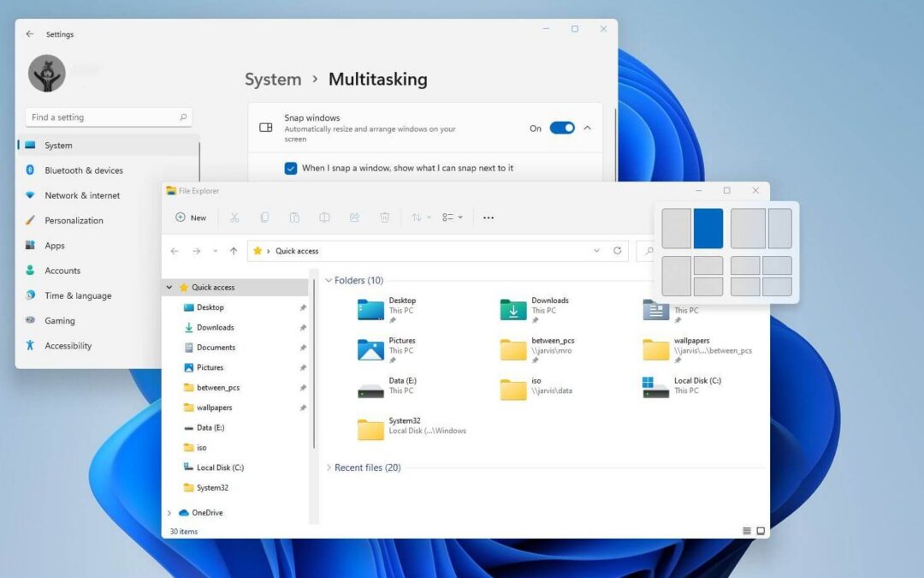The height and width of the screenshot is (578, 924).
Task: Select the Cut icon in File Explorer toolbar
Action: pos(234,217)
